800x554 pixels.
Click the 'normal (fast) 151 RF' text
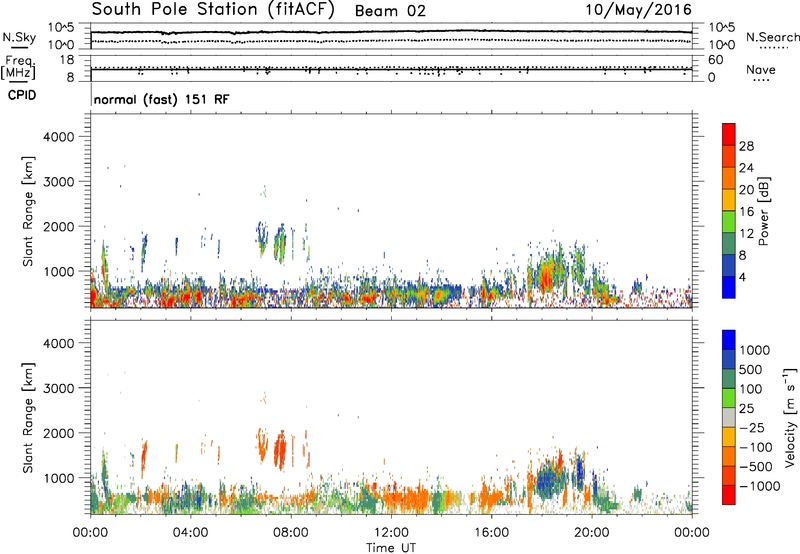point(161,99)
